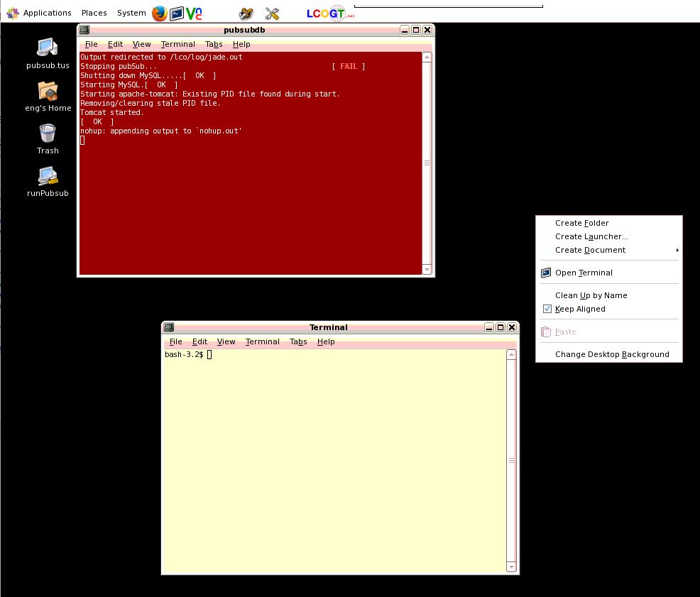This screenshot has height=597, width=700.
Task: Click the pubsubdb terminal scrollbar
Action: (x=427, y=163)
